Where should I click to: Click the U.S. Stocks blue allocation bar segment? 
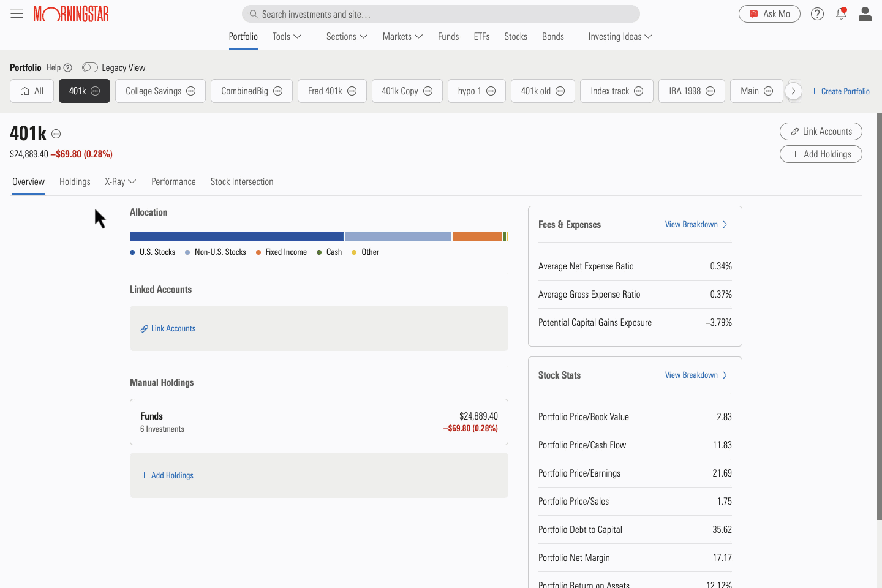236,236
